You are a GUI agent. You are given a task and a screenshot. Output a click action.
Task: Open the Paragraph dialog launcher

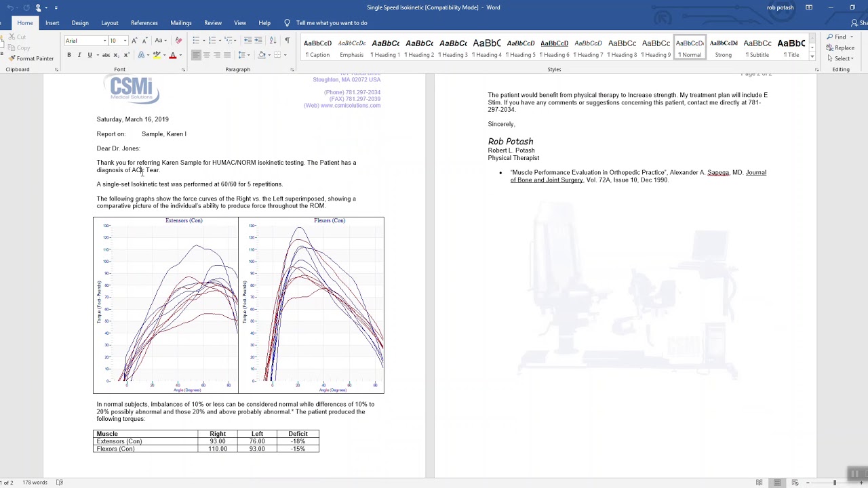click(292, 70)
